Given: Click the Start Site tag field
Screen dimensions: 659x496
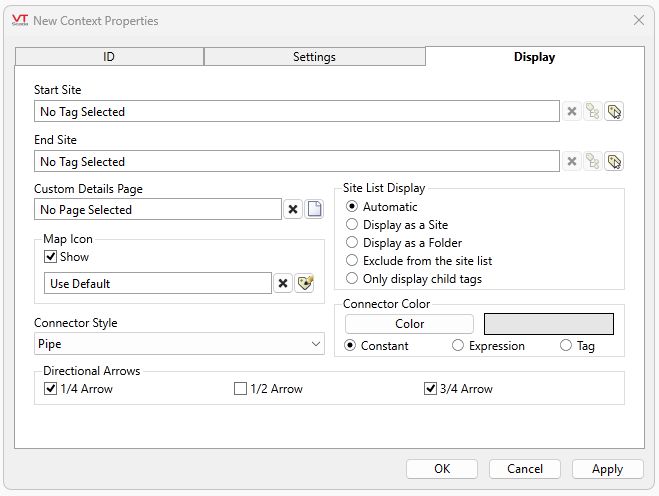Looking at the screenshot, I should [x=297, y=111].
